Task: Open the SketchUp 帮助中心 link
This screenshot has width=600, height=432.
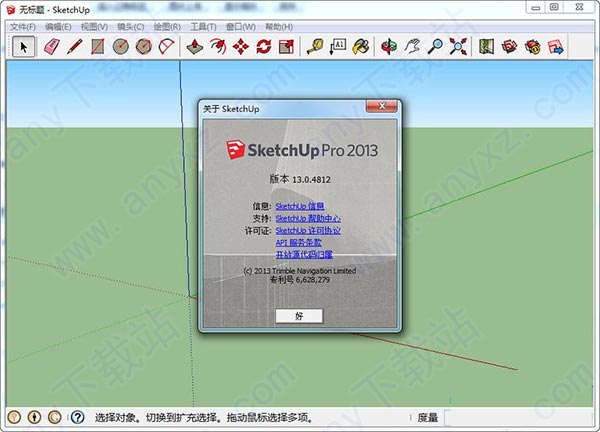Action: (308, 218)
